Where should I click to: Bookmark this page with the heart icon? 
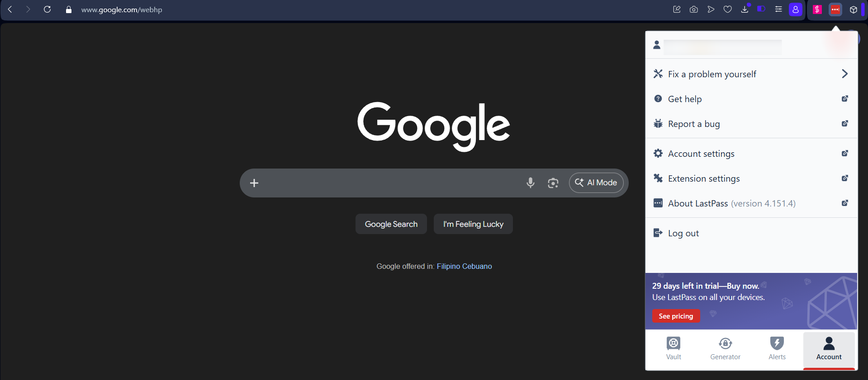pos(728,9)
